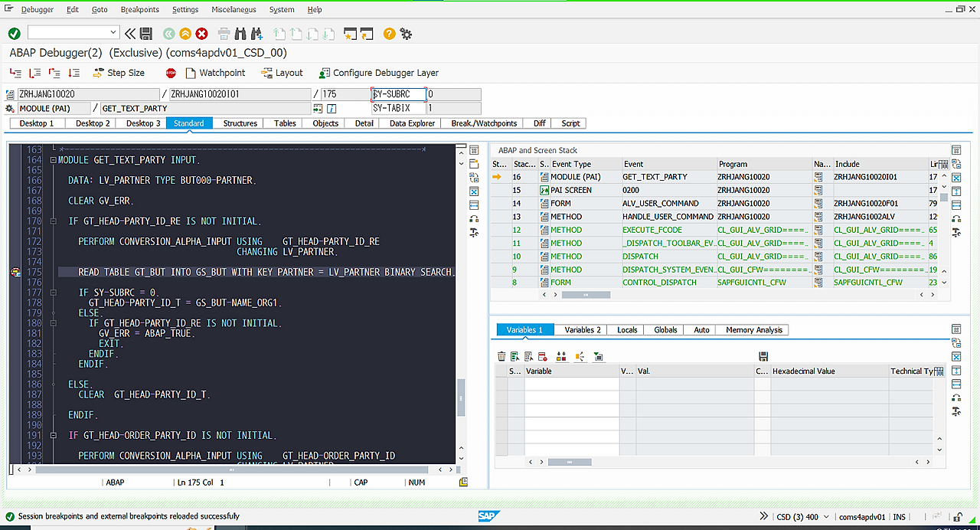The image size is (980, 530).
Task: Click the orange Exit up-arrow icon
Action: coord(185,34)
